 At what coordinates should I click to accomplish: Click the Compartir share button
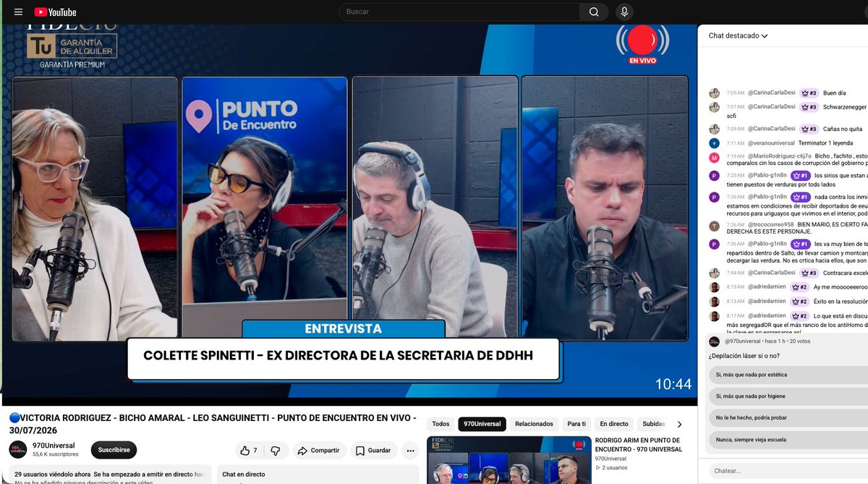coord(318,450)
